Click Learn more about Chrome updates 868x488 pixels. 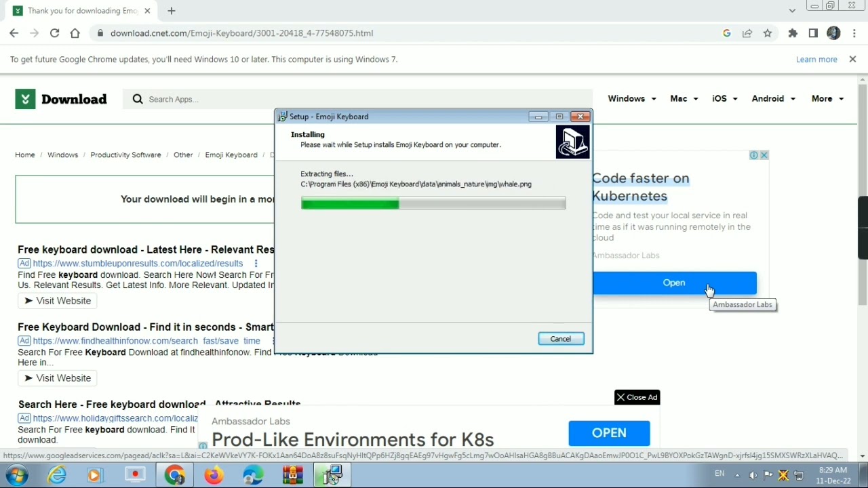(816, 60)
